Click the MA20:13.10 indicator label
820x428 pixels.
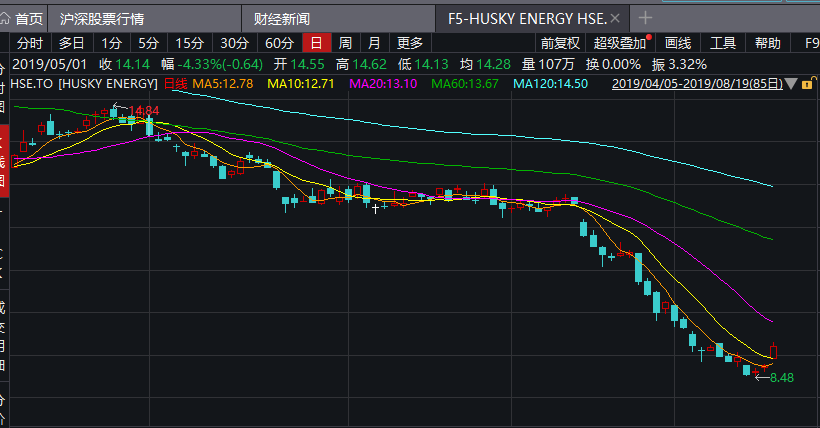(x=383, y=84)
